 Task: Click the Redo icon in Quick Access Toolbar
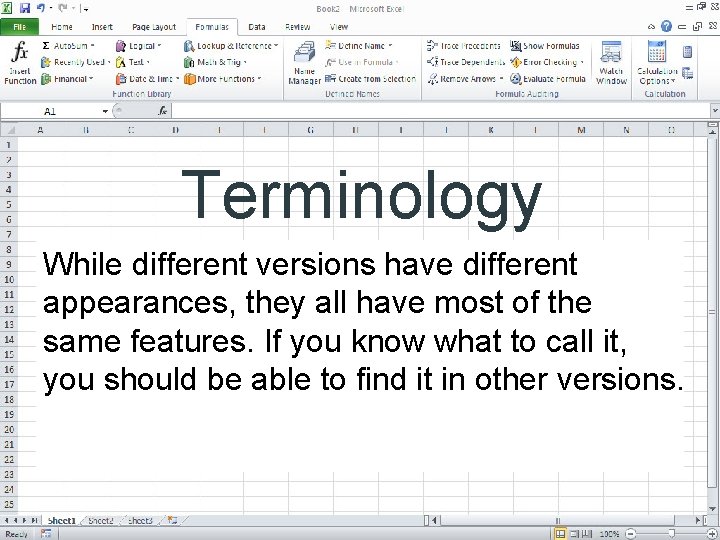click(62, 8)
